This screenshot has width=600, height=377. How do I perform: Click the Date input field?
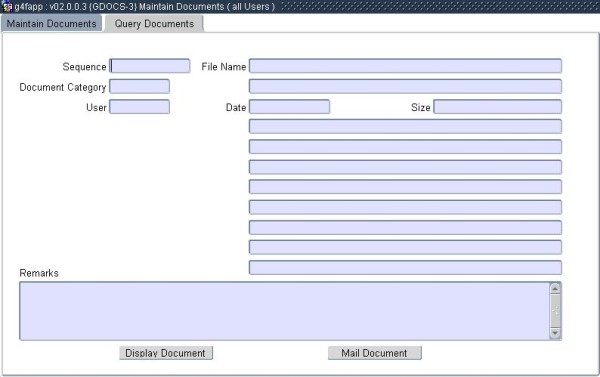(289, 107)
